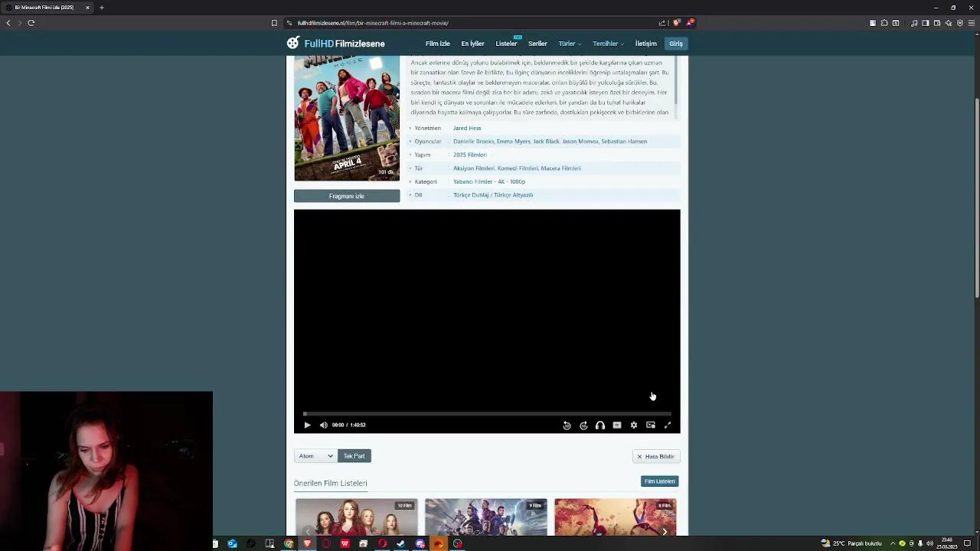Show hidden system tray icons
Image resolution: width=980 pixels, height=551 pixels.
(893, 543)
